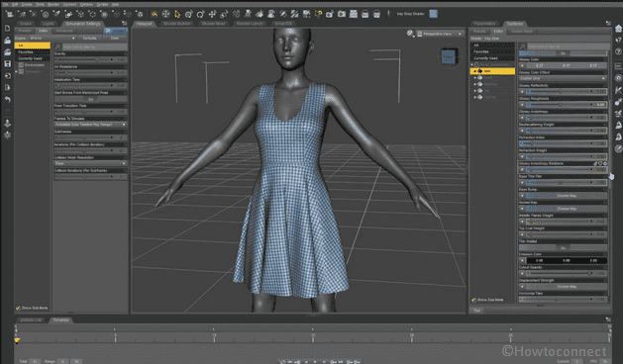This screenshot has width=623, height=364.
Task: Select Environment in the simulation tree
Action: [34, 65]
